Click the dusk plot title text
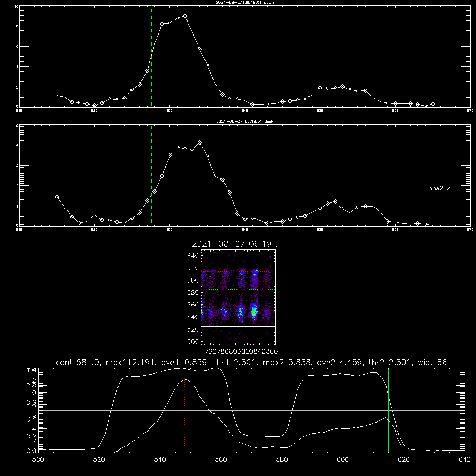 pyautogui.click(x=245, y=121)
